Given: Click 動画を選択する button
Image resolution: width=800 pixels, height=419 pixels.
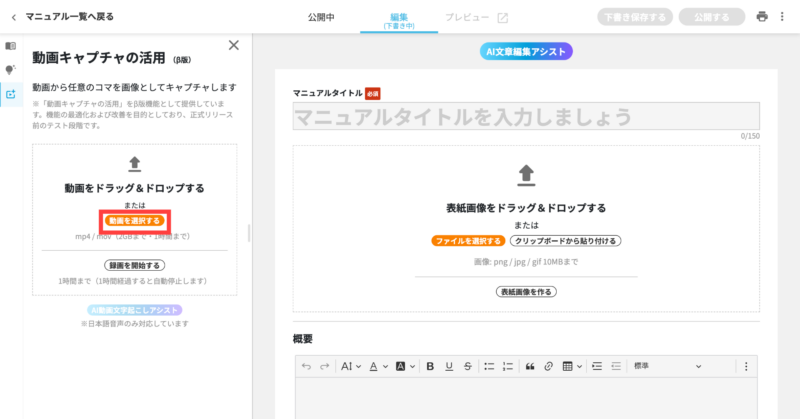Looking at the screenshot, I should pos(135,221).
